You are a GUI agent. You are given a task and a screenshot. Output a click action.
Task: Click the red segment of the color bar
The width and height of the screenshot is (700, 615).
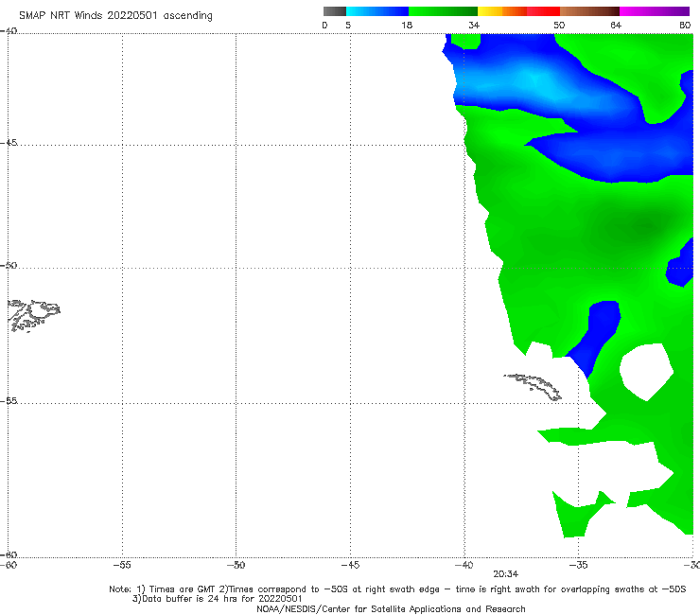(543, 11)
